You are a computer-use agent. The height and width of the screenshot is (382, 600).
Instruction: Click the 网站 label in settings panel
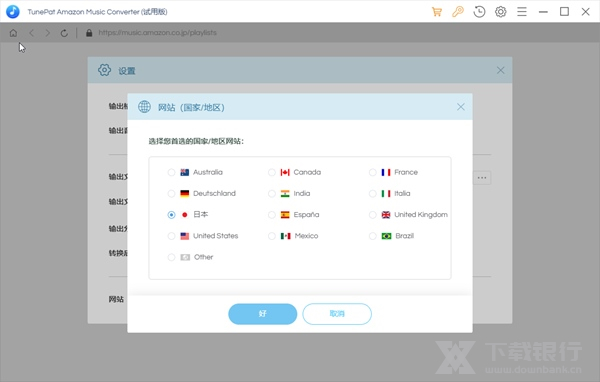coord(116,299)
